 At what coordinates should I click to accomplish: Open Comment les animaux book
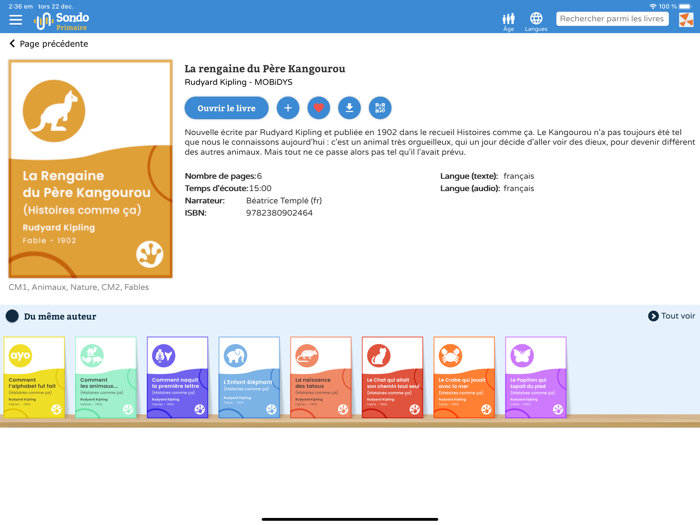coord(106,377)
